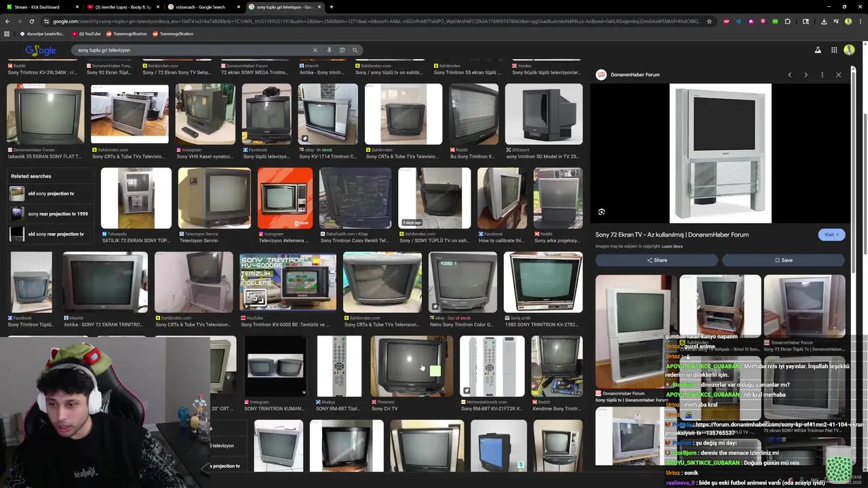Switch to Stream - Kick Dashboard tab
The height and width of the screenshot is (488, 868).
click(43, 7)
